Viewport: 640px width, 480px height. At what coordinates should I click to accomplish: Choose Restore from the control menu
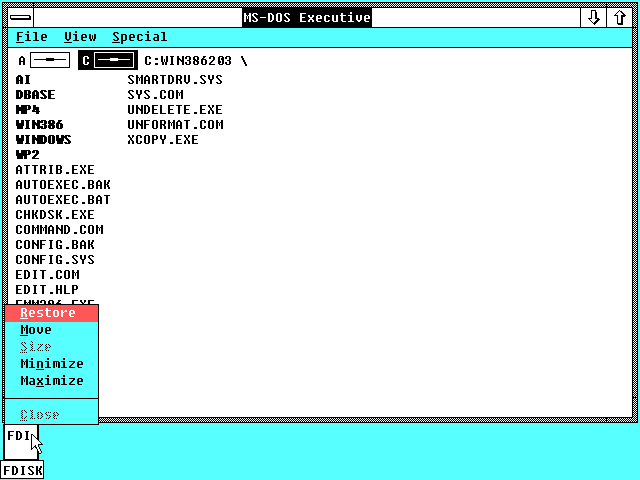(x=51, y=313)
